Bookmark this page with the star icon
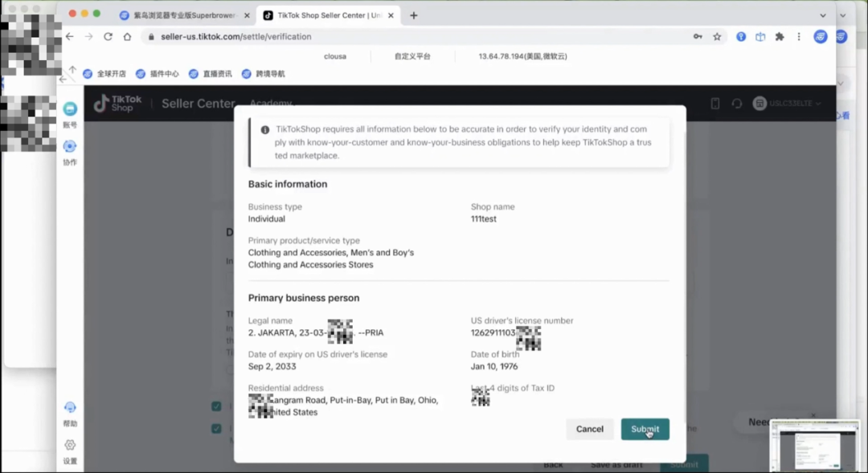 (717, 36)
